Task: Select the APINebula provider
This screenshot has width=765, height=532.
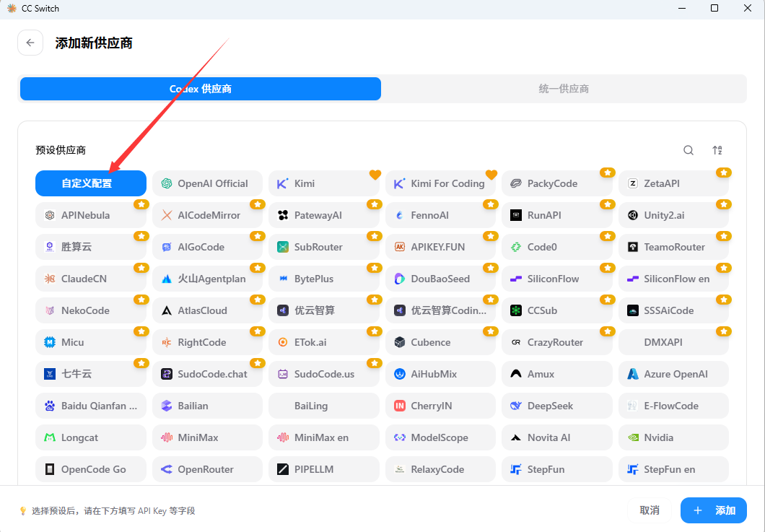Action: pyautogui.click(x=91, y=215)
